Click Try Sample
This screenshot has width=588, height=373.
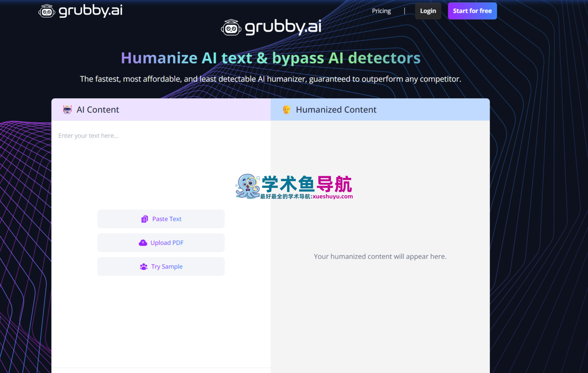[161, 266]
